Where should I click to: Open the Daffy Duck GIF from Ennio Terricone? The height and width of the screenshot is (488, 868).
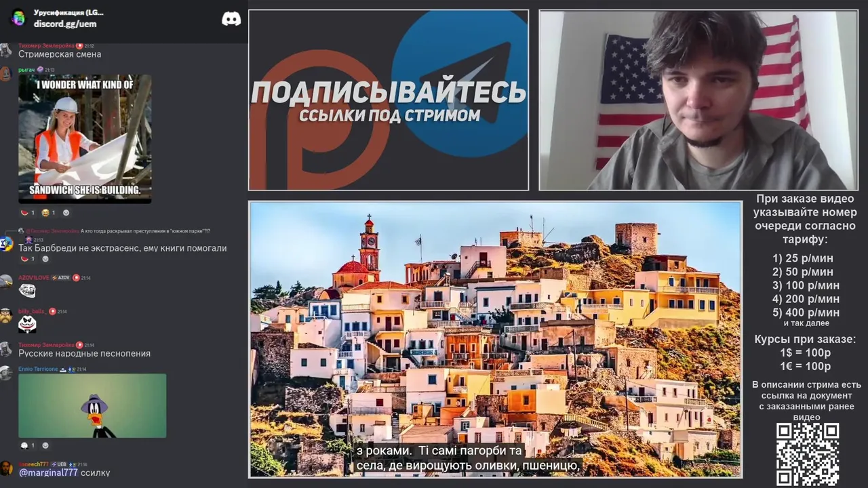[x=92, y=405]
